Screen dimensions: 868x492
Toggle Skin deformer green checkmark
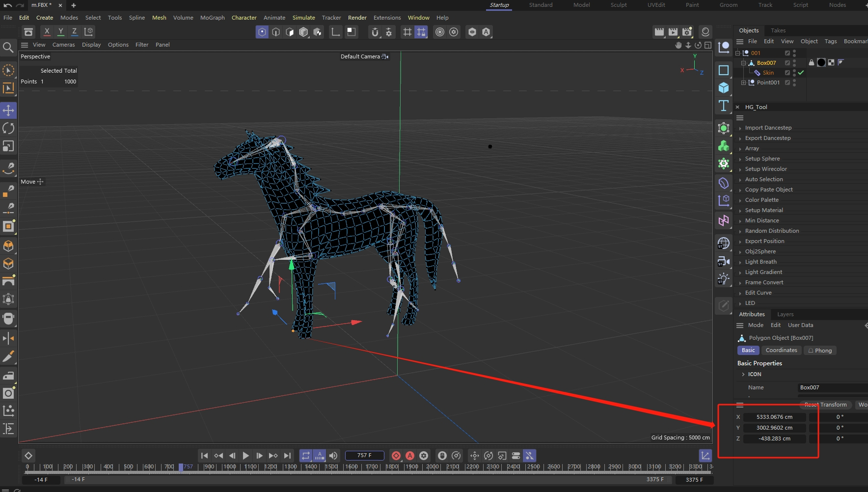tap(801, 73)
